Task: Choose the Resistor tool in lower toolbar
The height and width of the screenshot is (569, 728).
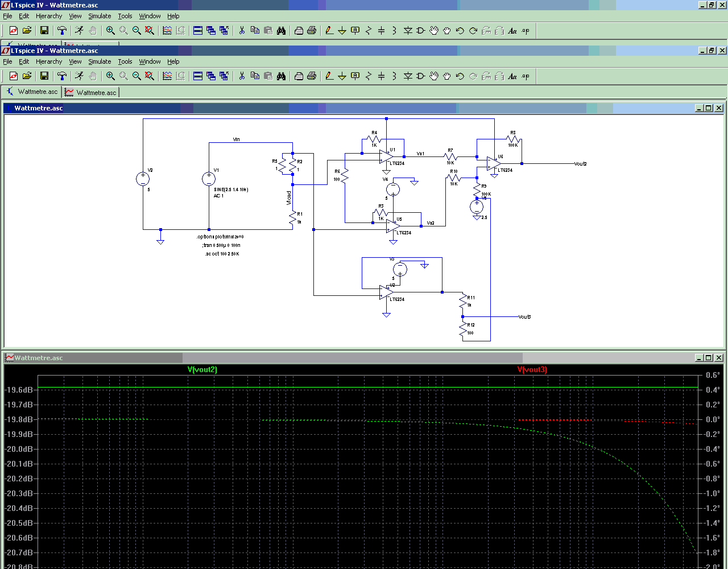Action: [x=368, y=76]
